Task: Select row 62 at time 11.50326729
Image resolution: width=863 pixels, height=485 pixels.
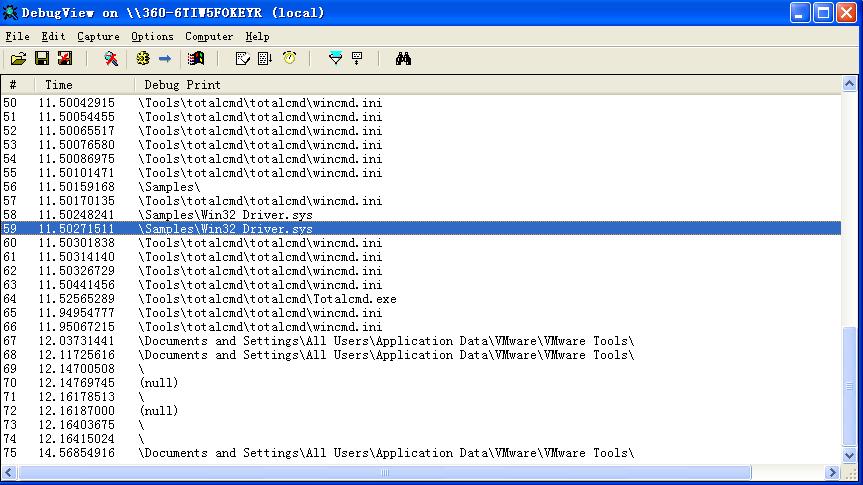Action: pyautogui.click(x=420, y=271)
